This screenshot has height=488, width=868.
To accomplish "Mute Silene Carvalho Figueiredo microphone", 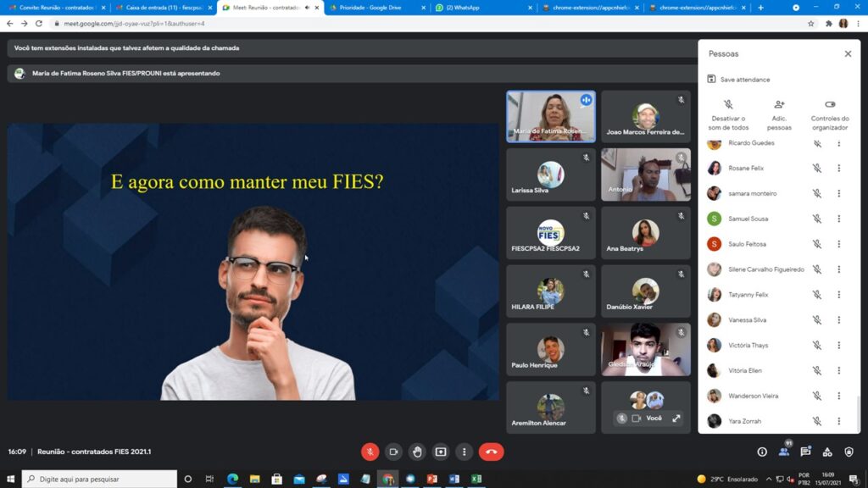I will click(x=817, y=269).
